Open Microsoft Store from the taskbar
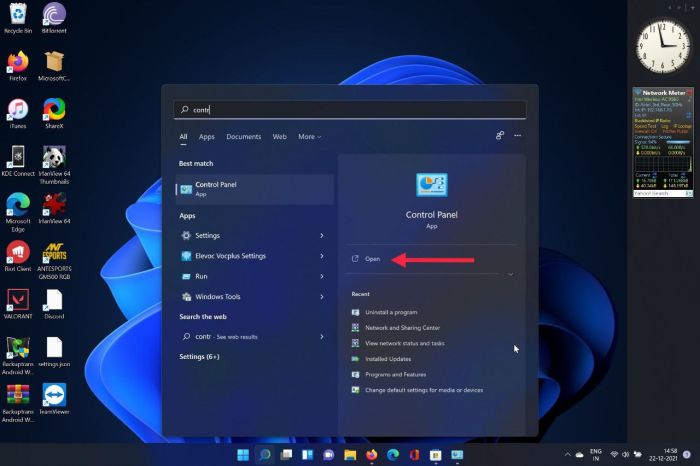This screenshot has width=700, height=466. [436, 455]
